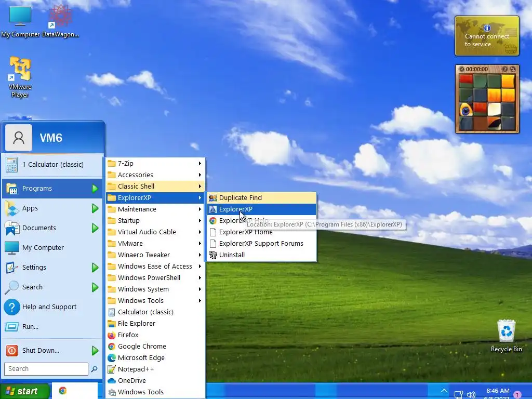Launch Calculator (classic) from Programs list

click(156, 312)
